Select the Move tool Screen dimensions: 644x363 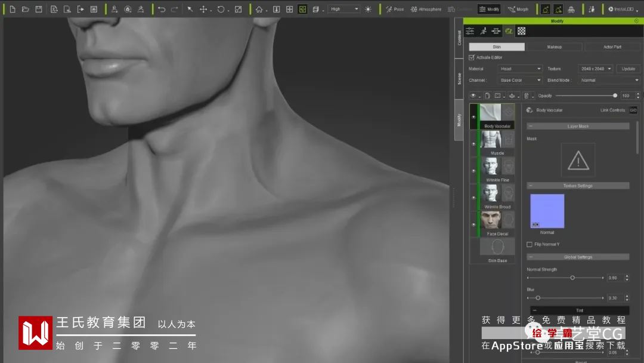pos(203,9)
